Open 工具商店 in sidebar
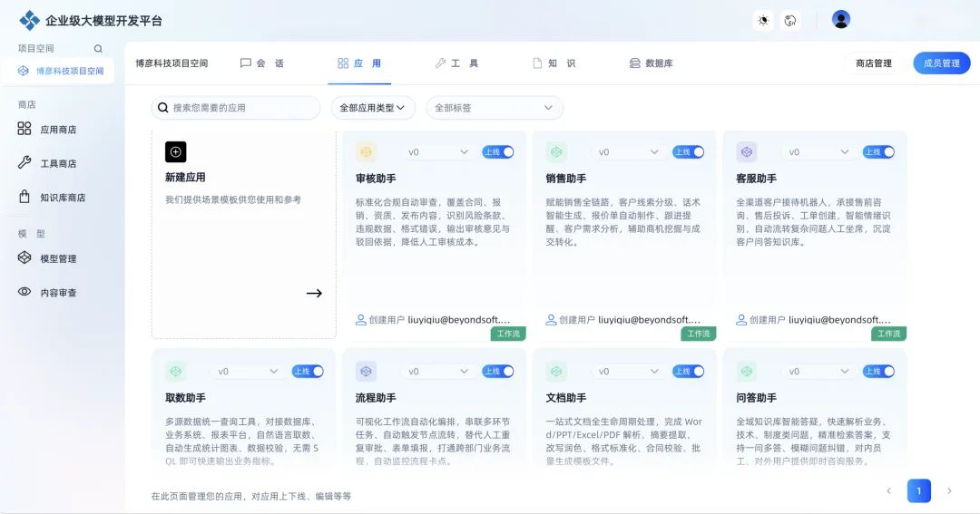Viewport: 980px width, 514px height. [x=47, y=163]
